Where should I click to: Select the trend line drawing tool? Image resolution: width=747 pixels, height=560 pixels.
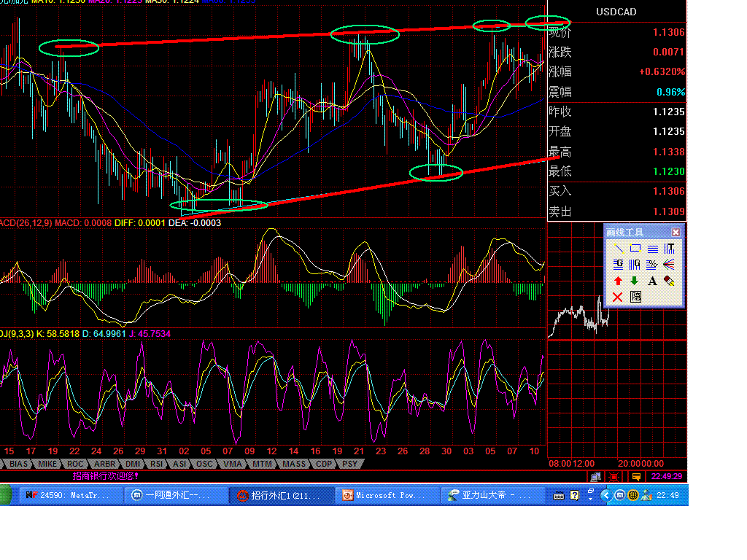pos(619,249)
